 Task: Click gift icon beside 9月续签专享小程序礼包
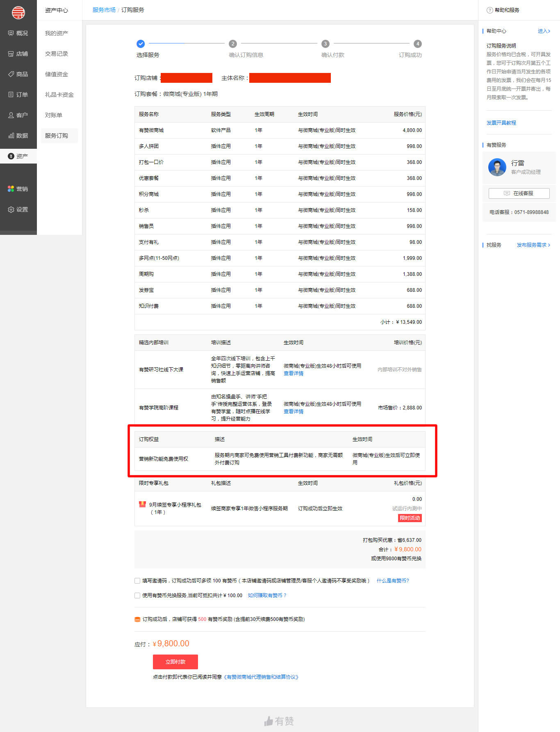142,504
